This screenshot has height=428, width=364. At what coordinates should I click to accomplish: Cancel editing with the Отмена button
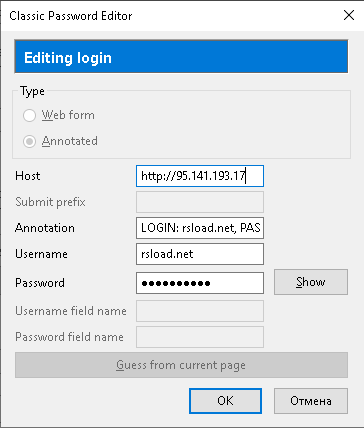(311, 401)
